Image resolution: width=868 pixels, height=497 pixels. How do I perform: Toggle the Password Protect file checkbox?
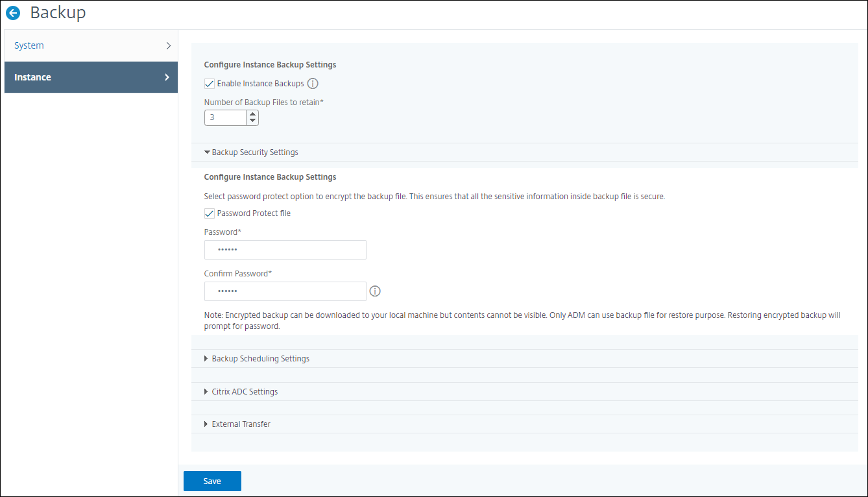coord(210,213)
